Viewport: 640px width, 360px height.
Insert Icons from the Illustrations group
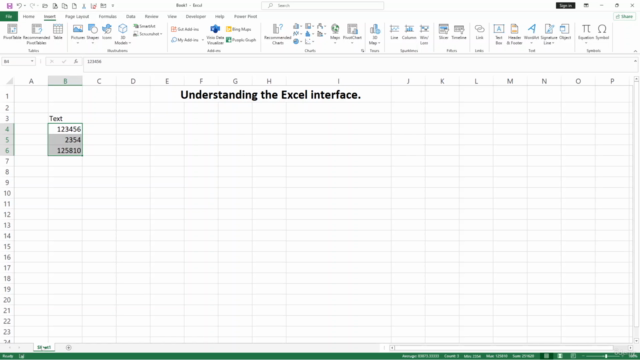[x=107, y=32]
